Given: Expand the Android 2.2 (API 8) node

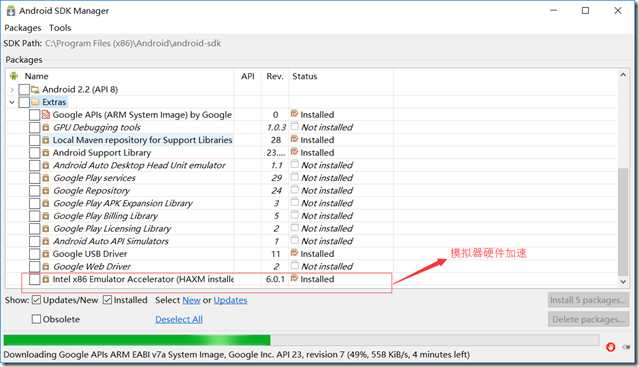Looking at the screenshot, I should 12,89.
